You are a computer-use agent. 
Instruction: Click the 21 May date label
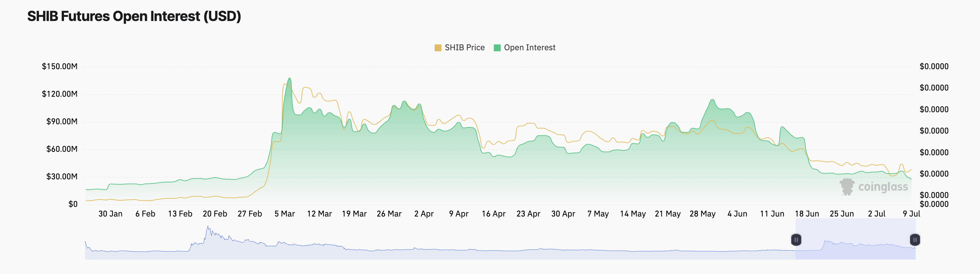coord(668,214)
